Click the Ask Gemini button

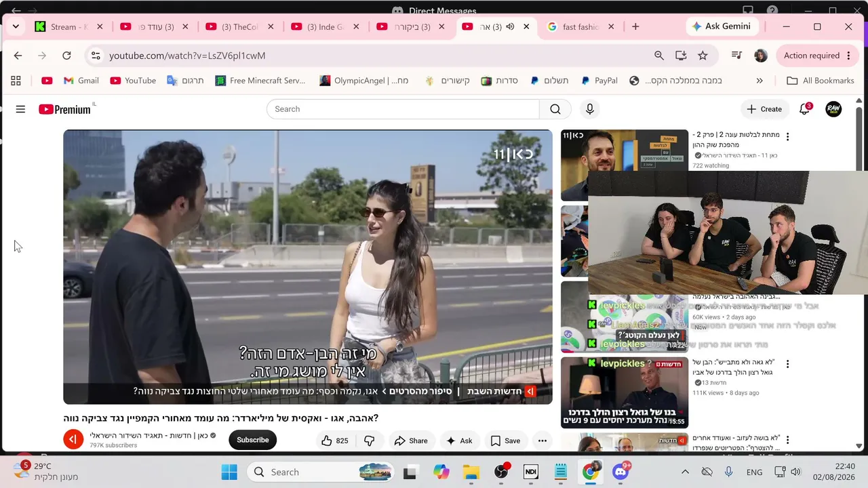tap(721, 26)
